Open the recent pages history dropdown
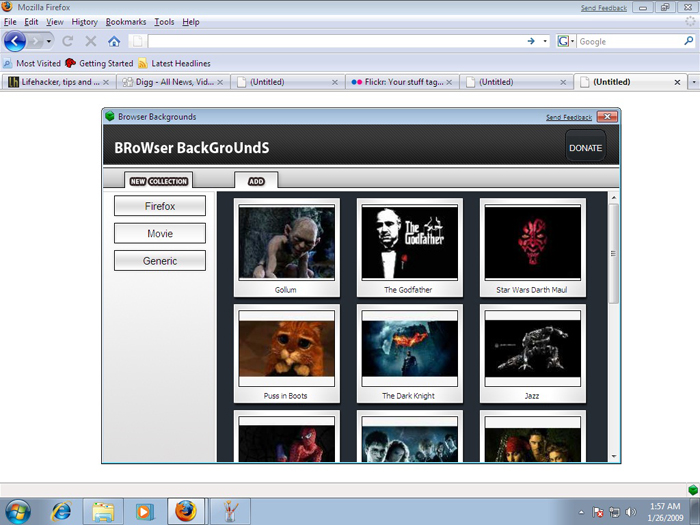Viewport: 700px width, 525px height. point(49,42)
